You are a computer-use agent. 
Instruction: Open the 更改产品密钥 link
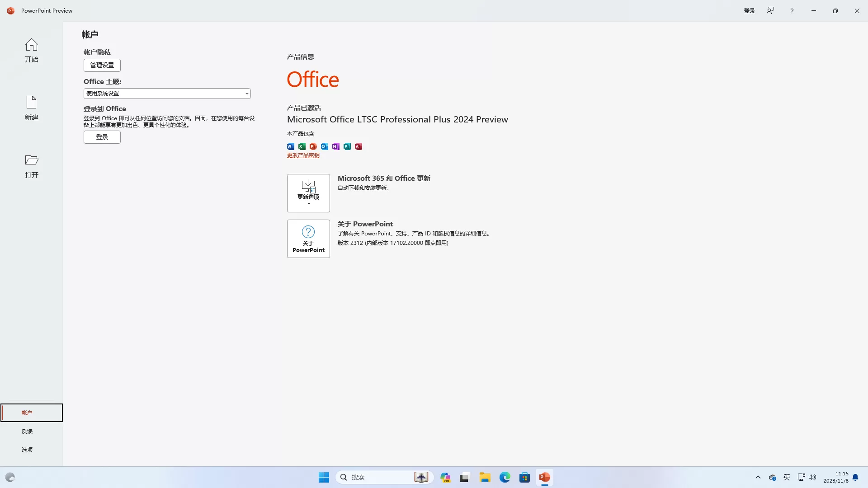click(303, 155)
